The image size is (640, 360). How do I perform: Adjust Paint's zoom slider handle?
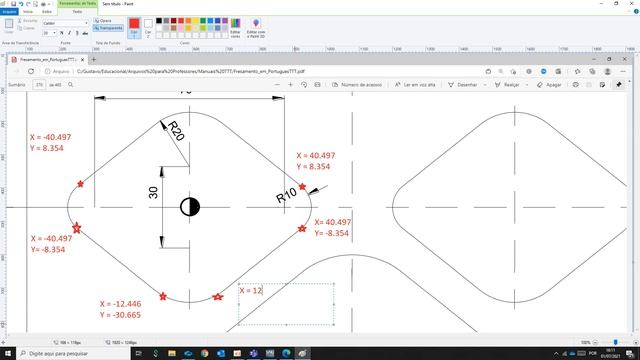(x=616, y=342)
